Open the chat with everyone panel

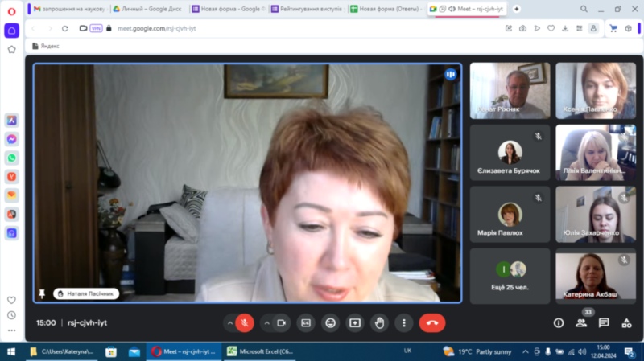point(604,322)
